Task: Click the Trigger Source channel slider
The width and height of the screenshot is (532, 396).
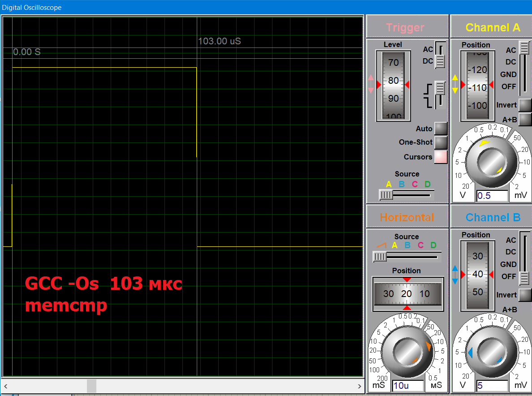Action: 386,195
